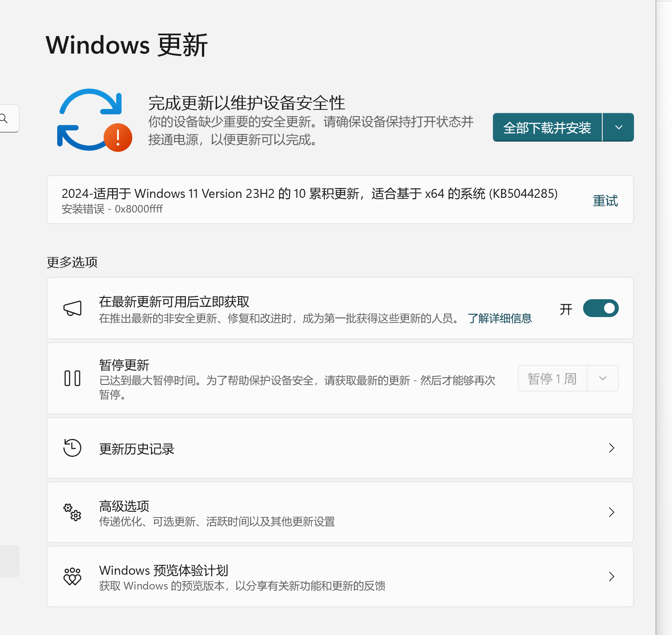Click 重试 to retry KB5044285

point(605,201)
